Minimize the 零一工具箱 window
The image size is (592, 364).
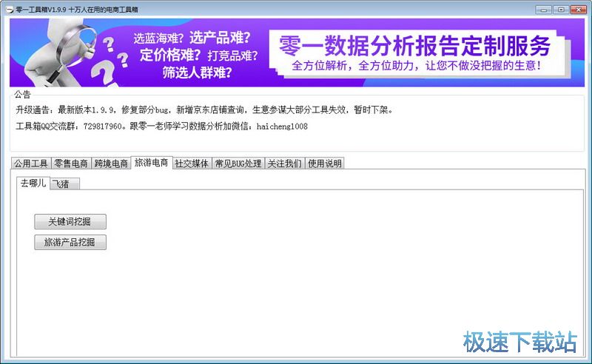(545, 8)
